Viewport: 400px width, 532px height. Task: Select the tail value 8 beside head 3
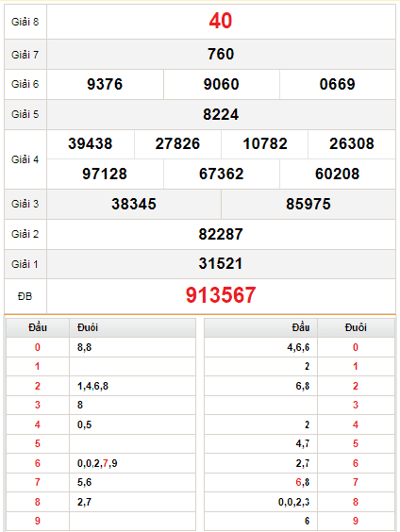point(80,405)
